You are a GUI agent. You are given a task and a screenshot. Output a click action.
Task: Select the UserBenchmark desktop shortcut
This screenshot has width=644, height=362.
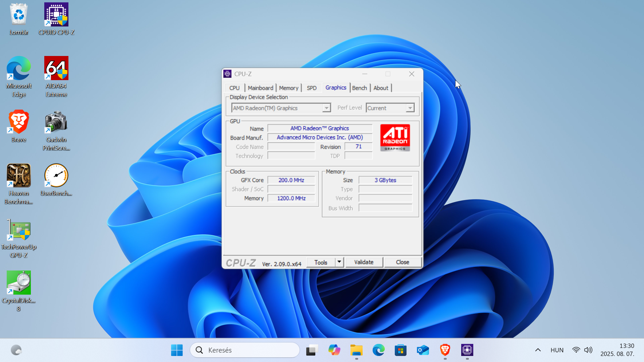56,180
